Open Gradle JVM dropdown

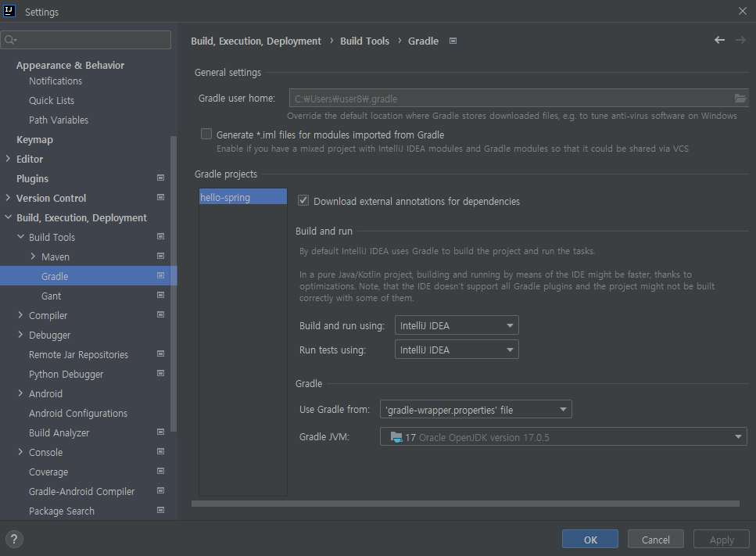coord(563,437)
